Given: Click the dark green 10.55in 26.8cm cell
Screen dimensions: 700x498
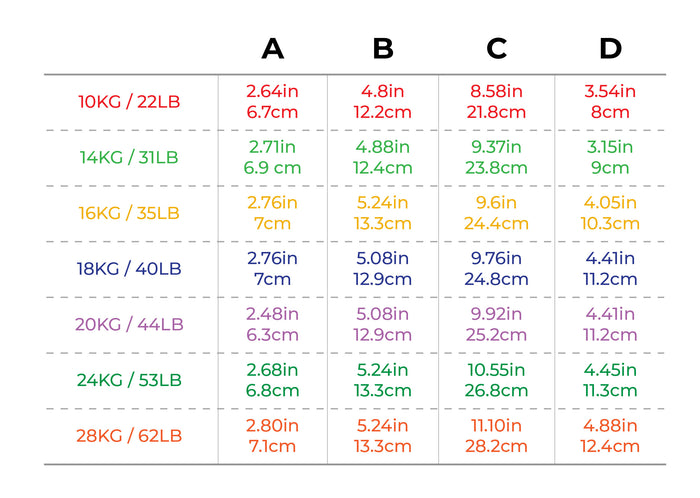Looking at the screenshot, I should (496, 380).
